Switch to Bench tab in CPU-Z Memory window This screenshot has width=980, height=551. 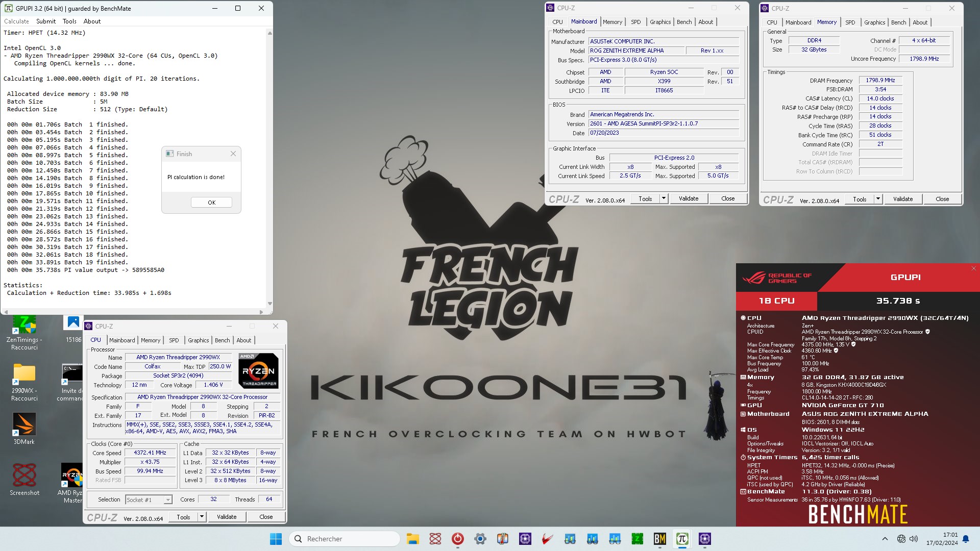[x=898, y=22]
